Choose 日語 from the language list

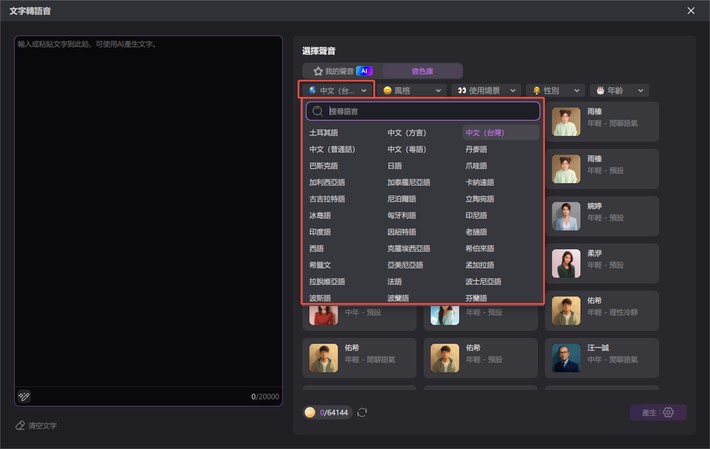click(394, 166)
